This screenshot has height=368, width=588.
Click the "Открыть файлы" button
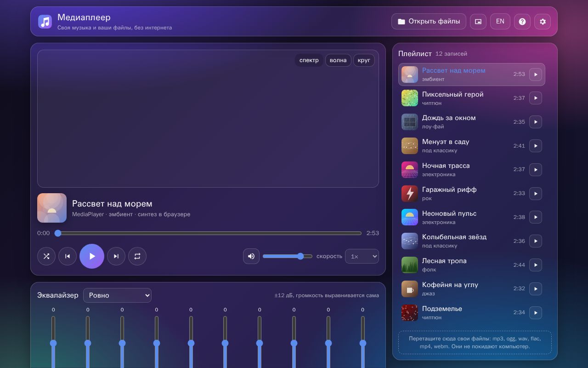coord(429,21)
